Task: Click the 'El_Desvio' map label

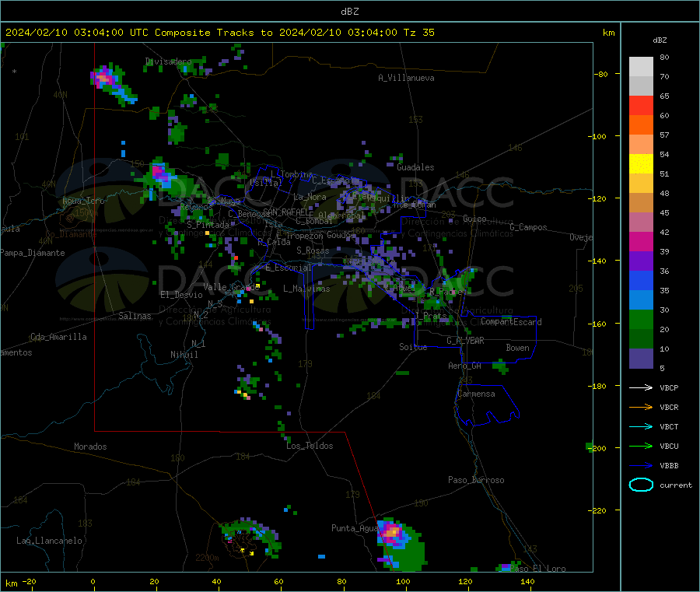Action: 181,295
